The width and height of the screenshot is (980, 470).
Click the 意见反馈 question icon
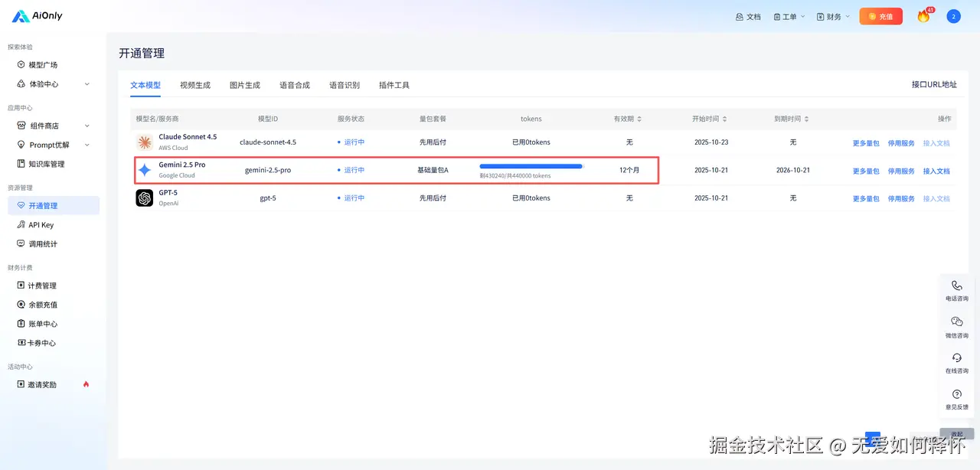point(957,394)
